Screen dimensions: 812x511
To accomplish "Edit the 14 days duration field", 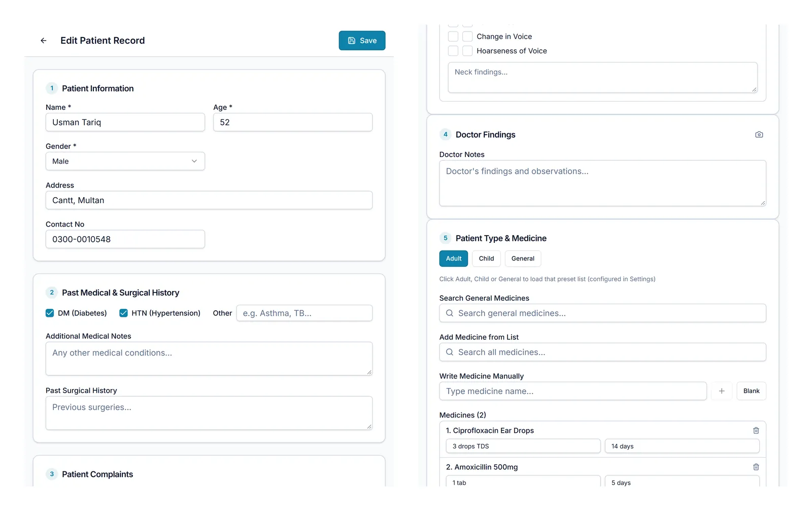I will (x=682, y=446).
